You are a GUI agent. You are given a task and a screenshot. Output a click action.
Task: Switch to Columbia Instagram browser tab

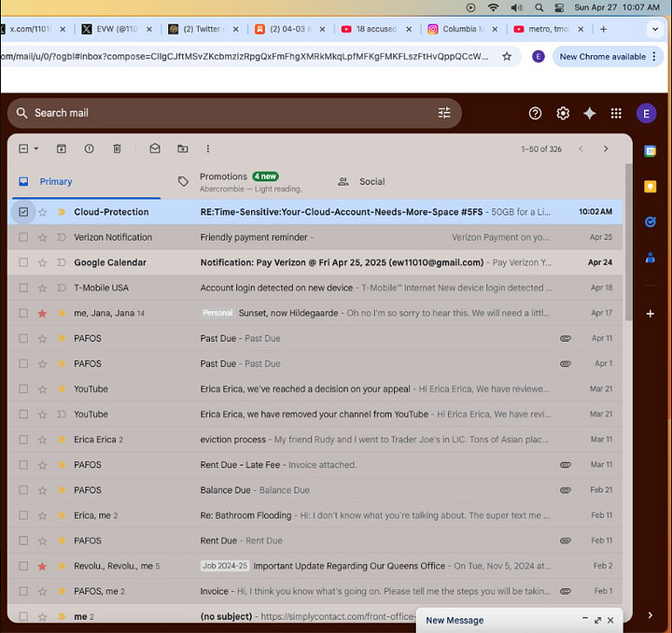[x=463, y=29]
